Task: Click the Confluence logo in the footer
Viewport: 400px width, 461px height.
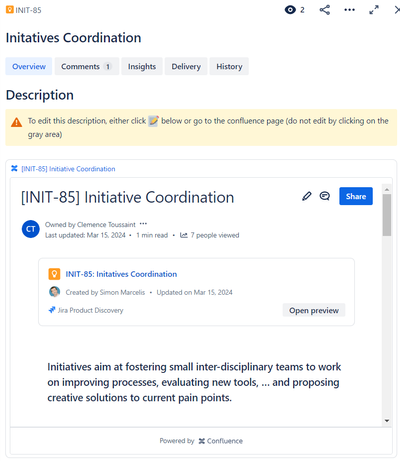Action: pyautogui.click(x=202, y=441)
